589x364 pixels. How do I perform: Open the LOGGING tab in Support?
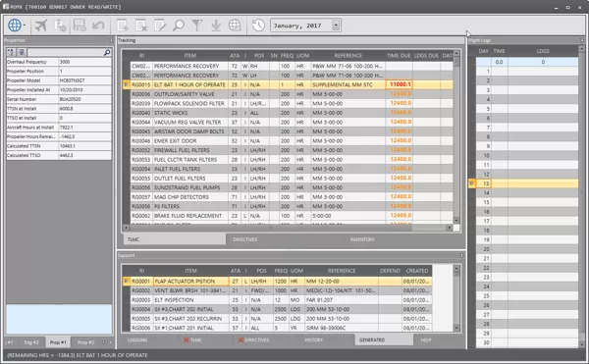pos(137,340)
